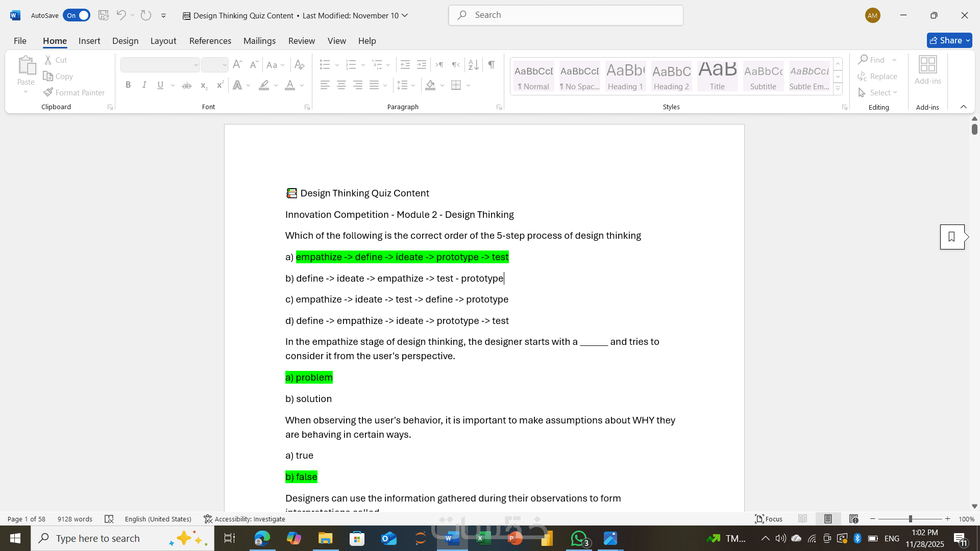Open the font name combo box

point(160,65)
